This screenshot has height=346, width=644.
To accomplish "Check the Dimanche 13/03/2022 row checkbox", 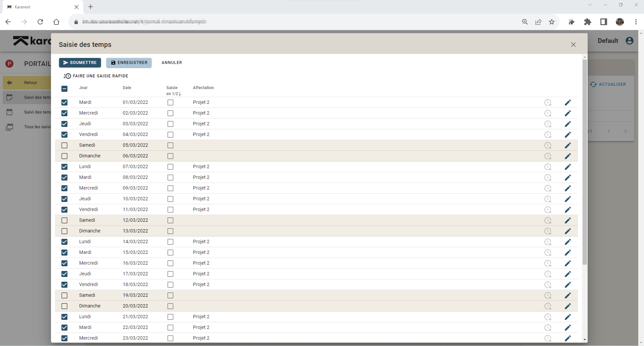I will [x=64, y=231].
